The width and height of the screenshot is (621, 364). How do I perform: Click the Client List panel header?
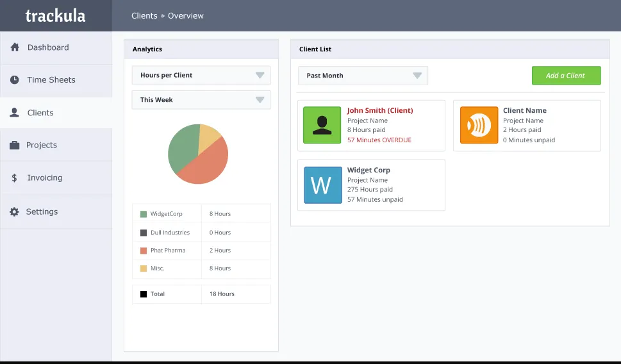[x=450, y=49]
